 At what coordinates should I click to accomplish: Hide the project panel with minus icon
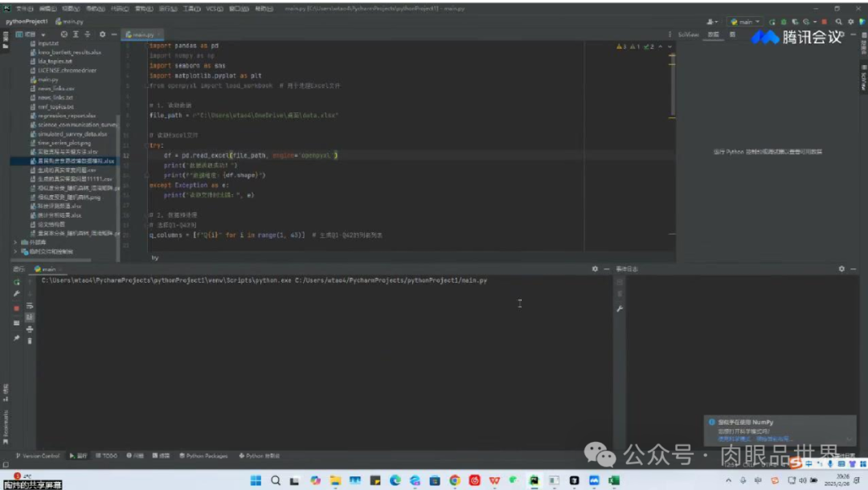(114, 35)
